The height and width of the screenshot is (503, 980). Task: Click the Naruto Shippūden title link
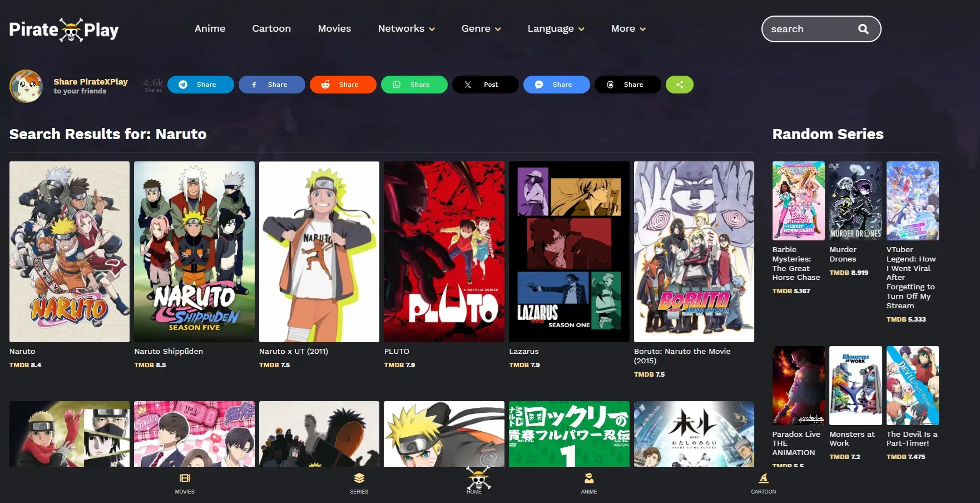[169, 352]
